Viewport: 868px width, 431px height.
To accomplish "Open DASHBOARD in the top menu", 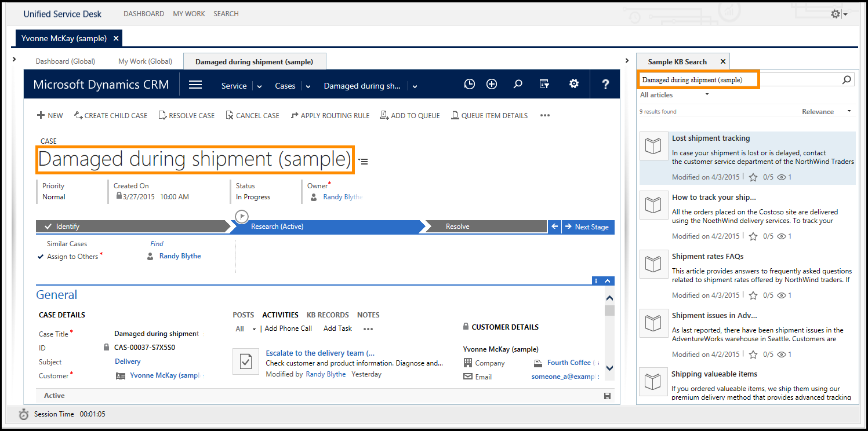I will point(143,13).
